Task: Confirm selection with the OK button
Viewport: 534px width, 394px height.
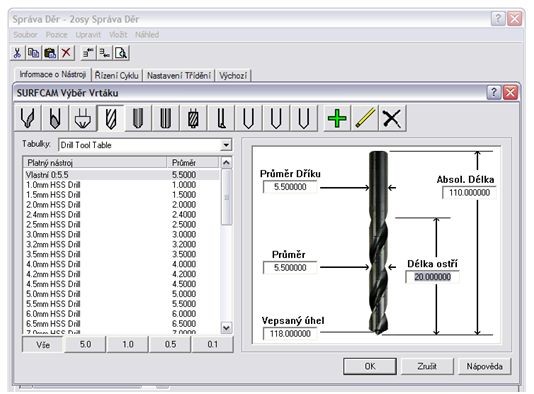Action: coord(370,366)
